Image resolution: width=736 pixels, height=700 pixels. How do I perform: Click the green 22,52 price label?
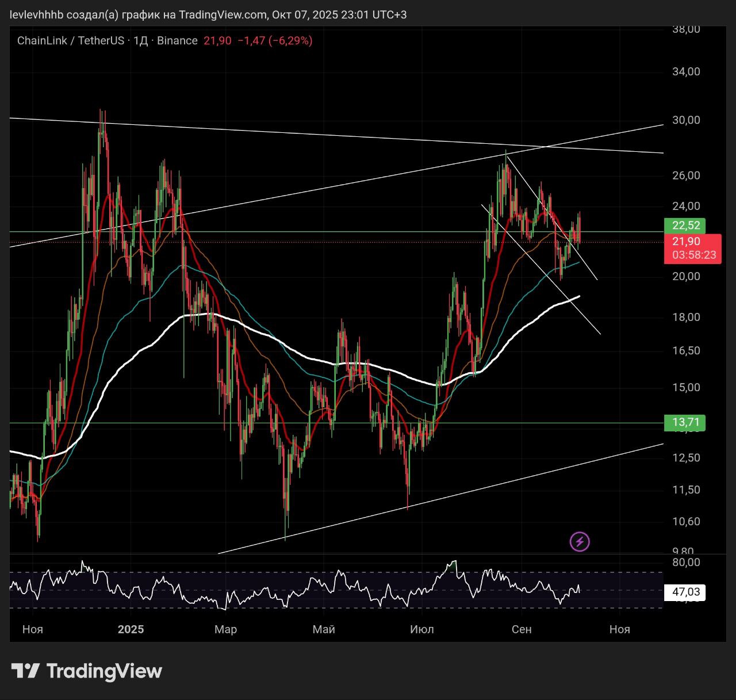(x=685, y=225)
